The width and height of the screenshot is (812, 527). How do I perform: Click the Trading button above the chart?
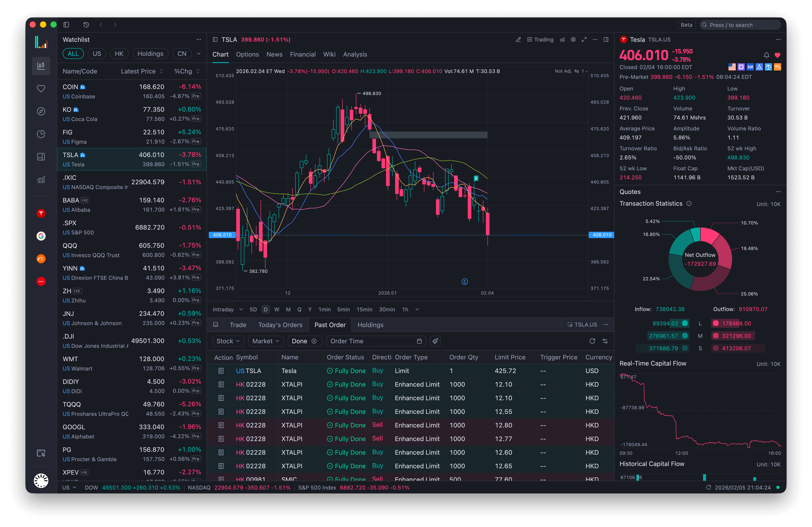pyautogui.click(x=540, y=39)
